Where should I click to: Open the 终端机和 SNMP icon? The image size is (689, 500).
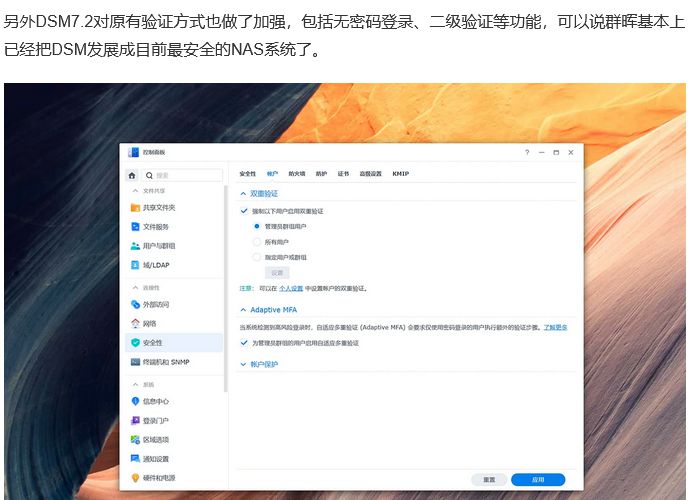point(135,362)
